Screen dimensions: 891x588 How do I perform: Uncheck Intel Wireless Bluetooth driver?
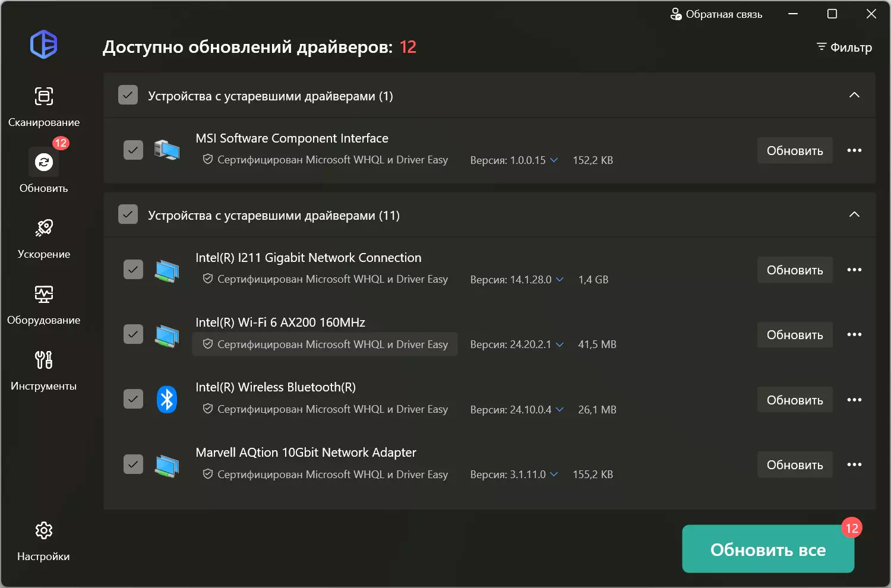133,399
